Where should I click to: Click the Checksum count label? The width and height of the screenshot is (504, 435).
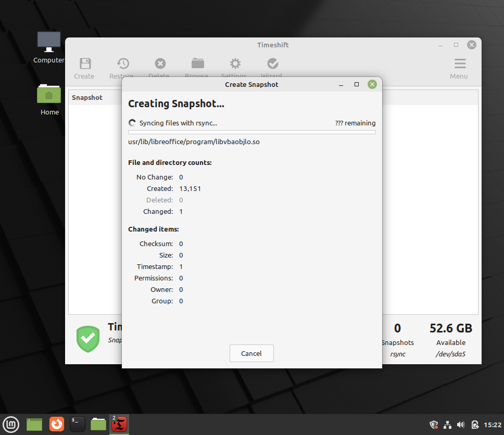(x=156, y=244)
